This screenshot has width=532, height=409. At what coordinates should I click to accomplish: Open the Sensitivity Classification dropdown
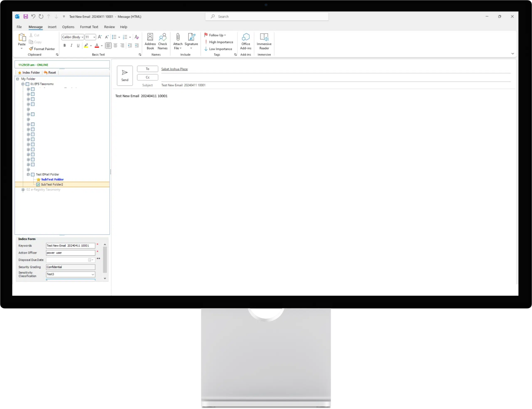point(93,274)
